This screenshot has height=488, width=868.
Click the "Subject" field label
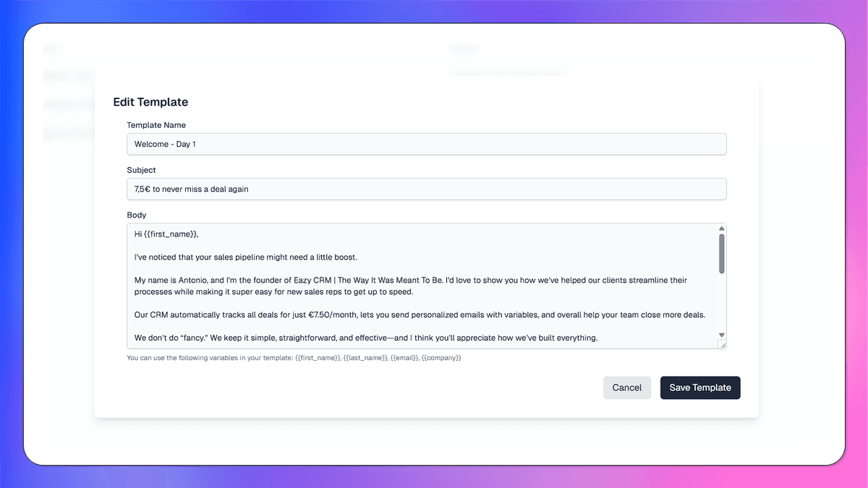[x=141, y=170]
